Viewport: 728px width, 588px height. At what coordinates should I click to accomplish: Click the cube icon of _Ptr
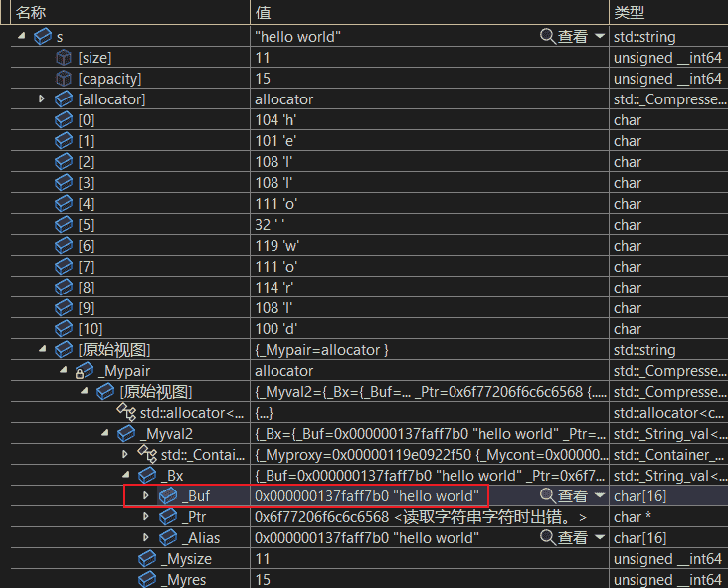pyautogui.click(x=168, y=517)
